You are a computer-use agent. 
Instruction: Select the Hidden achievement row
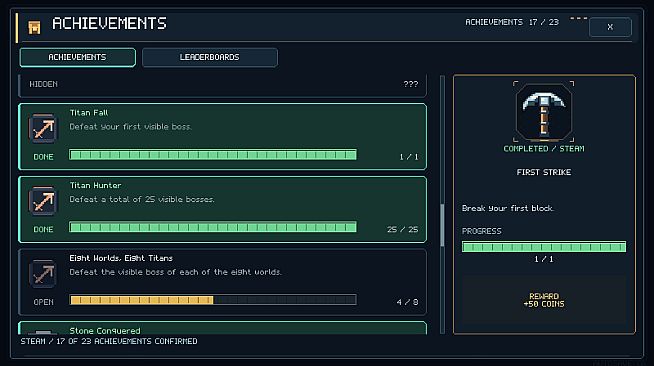coord(223,85)
